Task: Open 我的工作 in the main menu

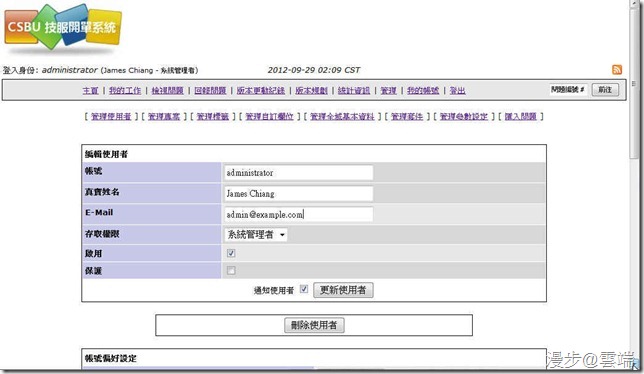Action: [125, 90]
